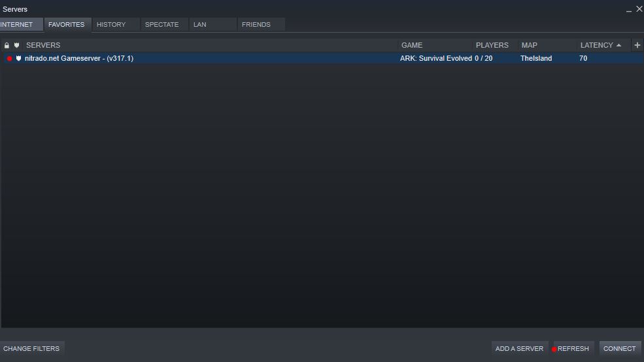Image resolution: width=644 pixels, height=362 pixels.
Task: View the Friends tab
Action: click(x=256, y=24)
